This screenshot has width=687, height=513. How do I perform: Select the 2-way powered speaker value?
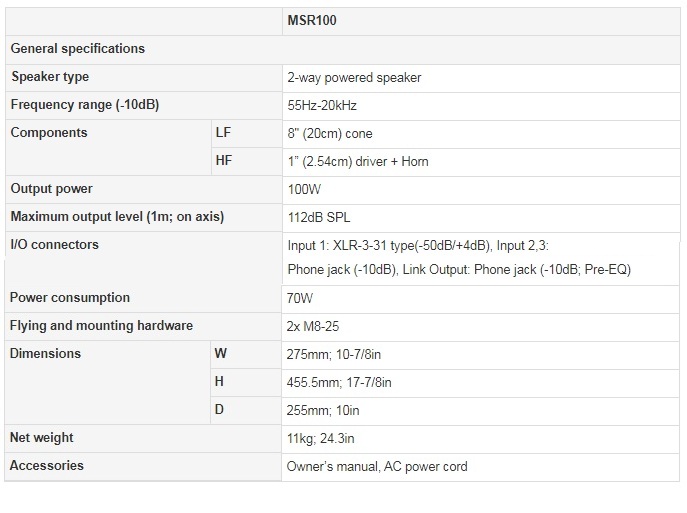[354, 78]
